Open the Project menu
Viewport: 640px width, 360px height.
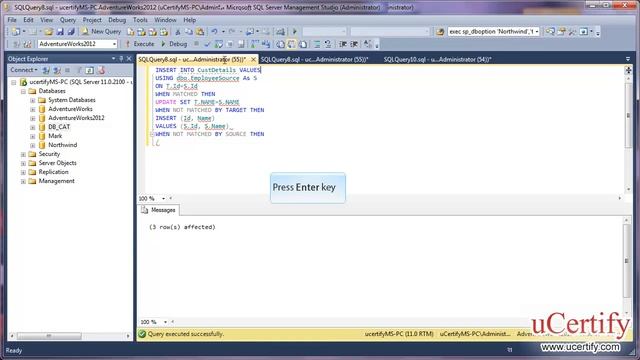[x=92, y=20]
